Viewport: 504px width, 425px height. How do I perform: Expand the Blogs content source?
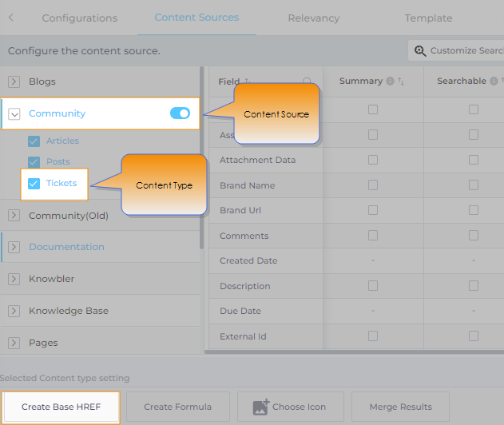(14, 81)
